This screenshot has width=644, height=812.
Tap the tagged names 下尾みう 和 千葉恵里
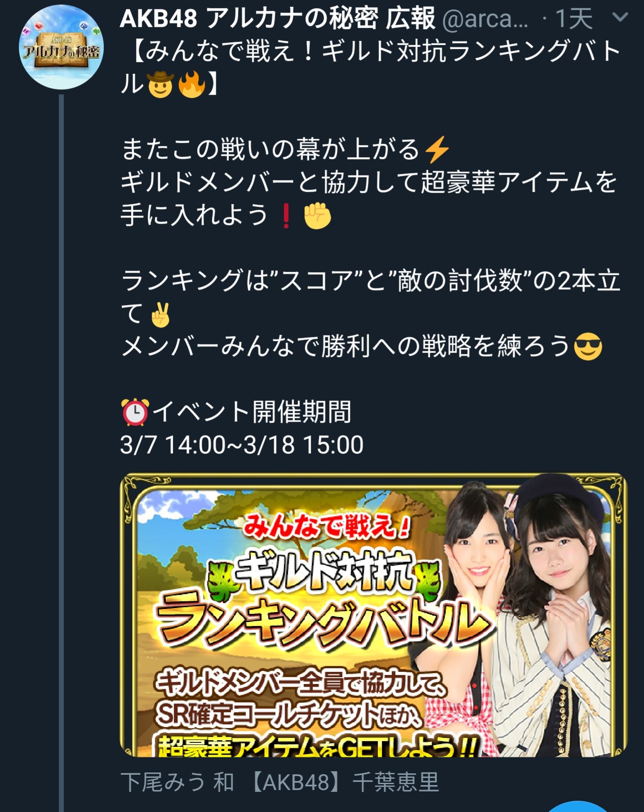point(279,782)
